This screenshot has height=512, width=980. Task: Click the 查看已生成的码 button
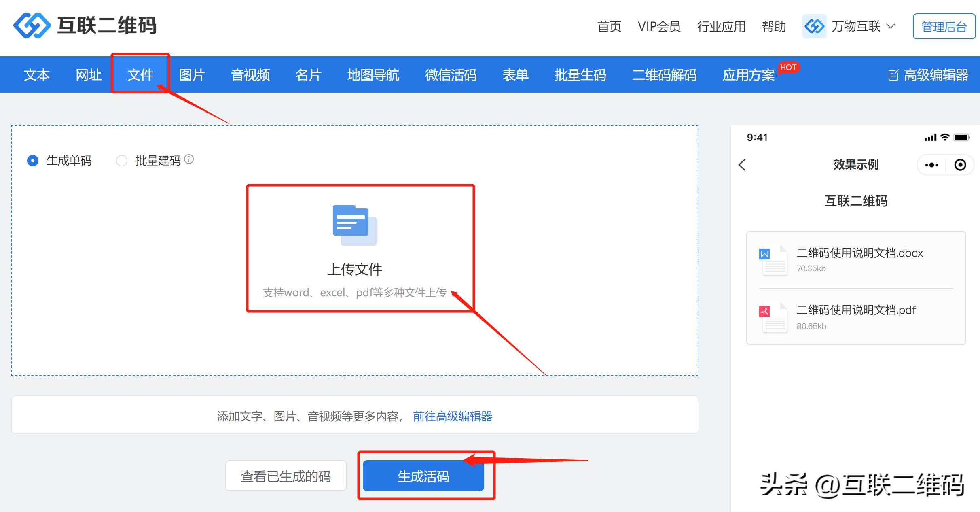pyautogui.click(x=286, y=476)
